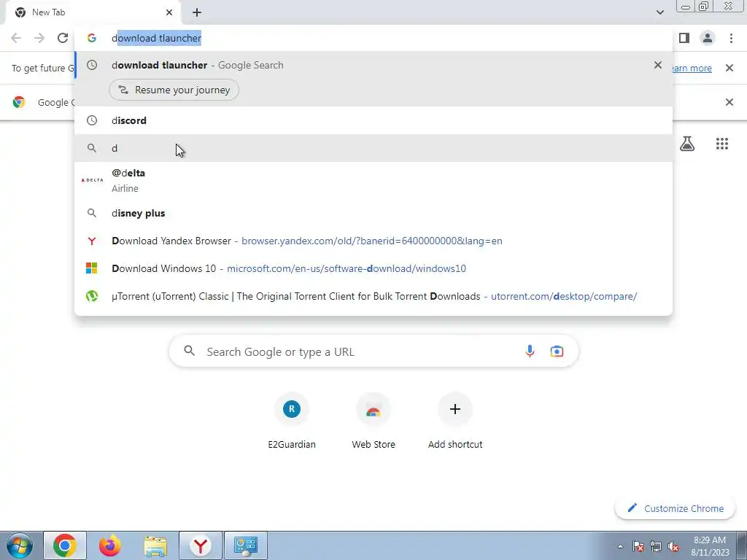Open the Google apps grid
This screenshot has height=560, width=747.
coord(721,144)
